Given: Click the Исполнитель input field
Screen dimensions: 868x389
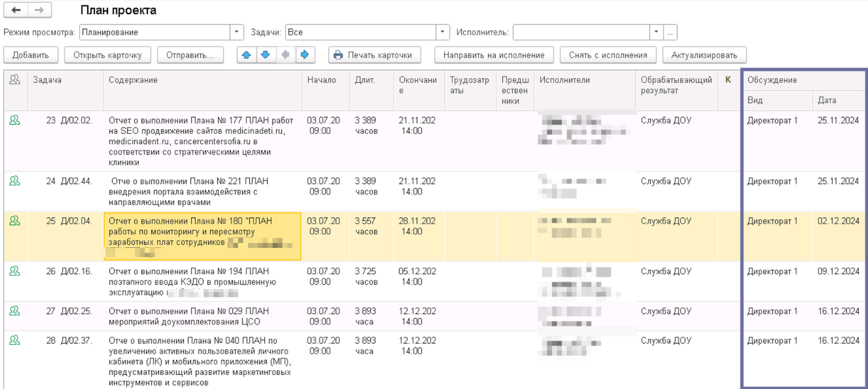Looking at the screenshot, I should [581, 32].
